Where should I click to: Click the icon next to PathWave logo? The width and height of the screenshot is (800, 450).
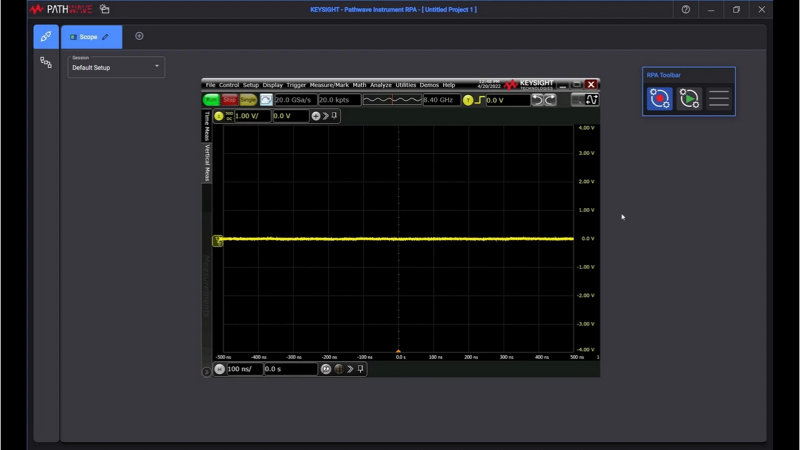105,9
